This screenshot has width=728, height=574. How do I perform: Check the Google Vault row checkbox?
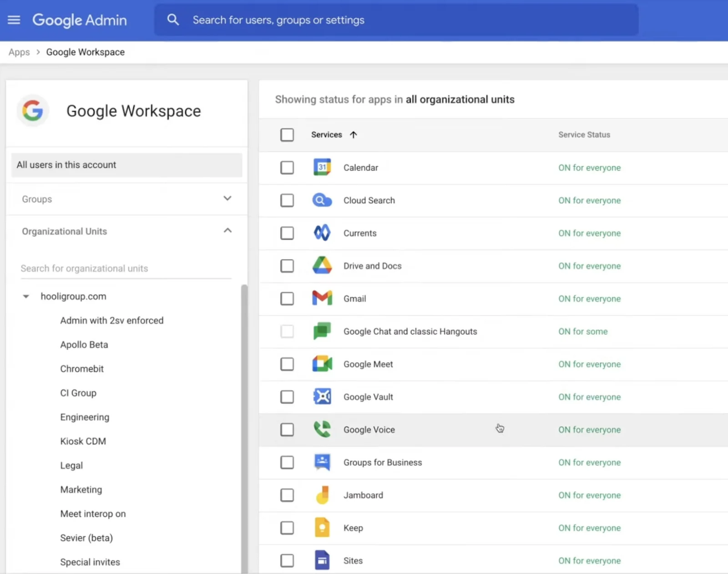click(287, 397)
